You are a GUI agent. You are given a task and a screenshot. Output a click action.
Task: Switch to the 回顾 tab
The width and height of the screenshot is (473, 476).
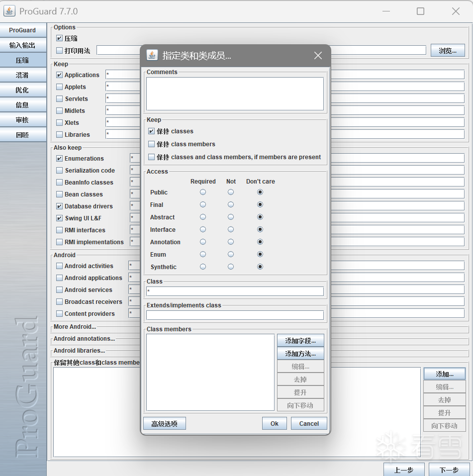pos(23,135)
